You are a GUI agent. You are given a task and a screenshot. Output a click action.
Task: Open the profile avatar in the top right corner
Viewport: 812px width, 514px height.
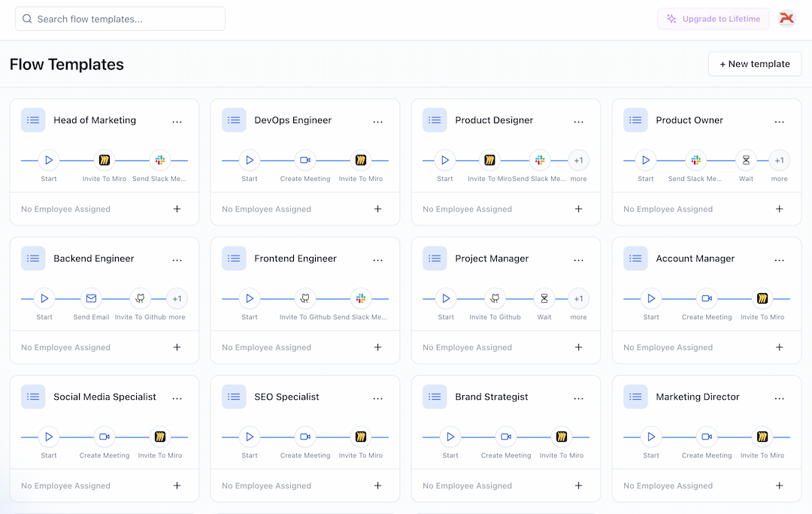pos(786,17)
